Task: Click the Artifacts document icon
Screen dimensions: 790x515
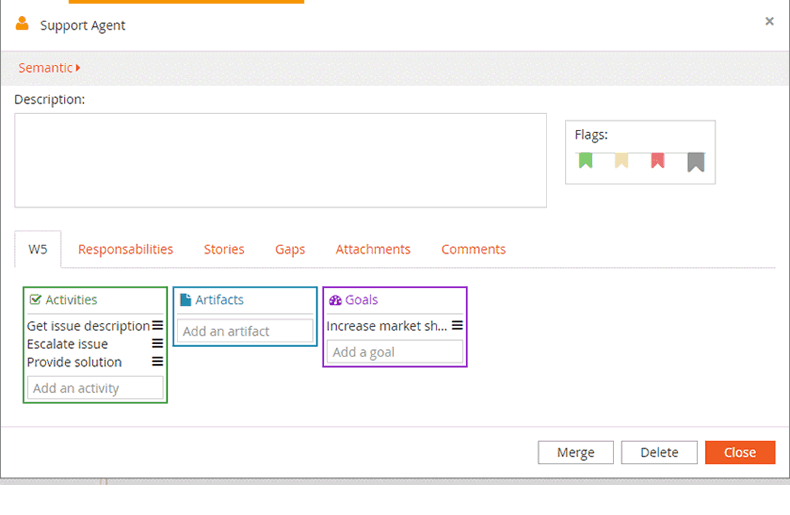Action: [x=185, y=300]
